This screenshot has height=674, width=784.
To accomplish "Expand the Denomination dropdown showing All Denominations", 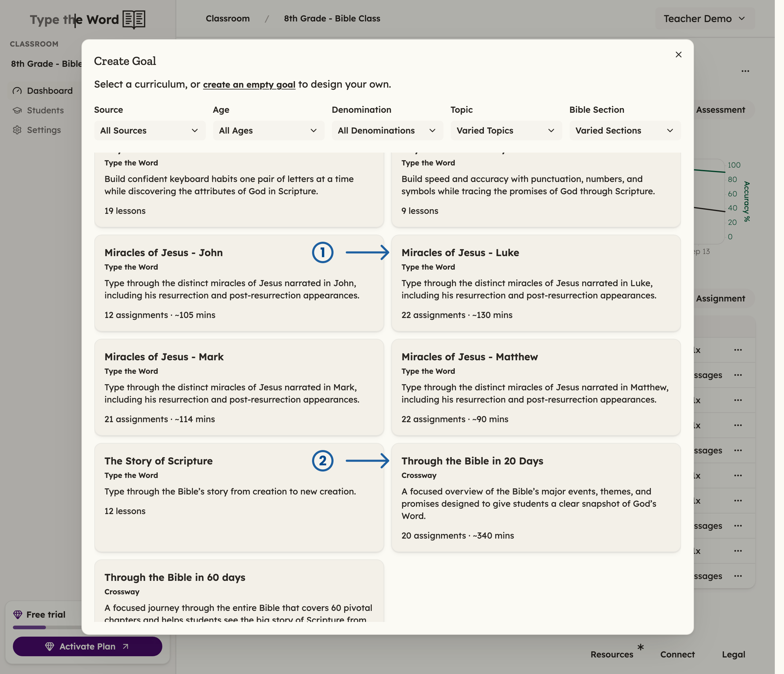I will (x=387, y=131).
